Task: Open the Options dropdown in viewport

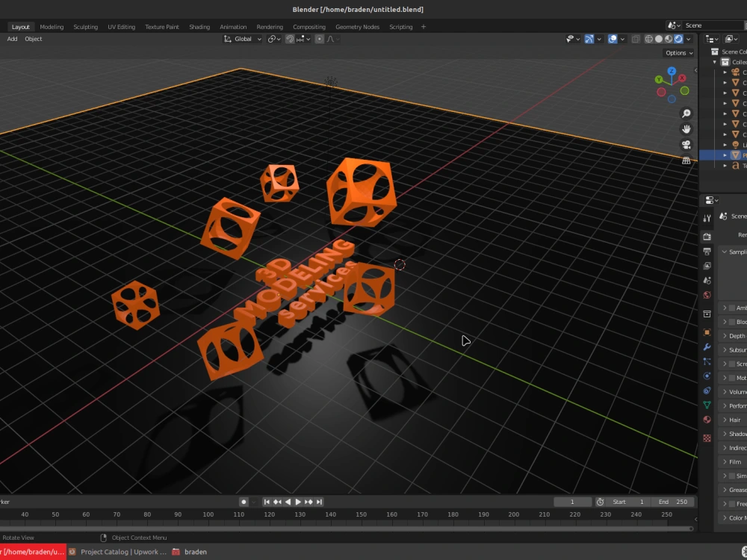Action: tap(679, 53)
